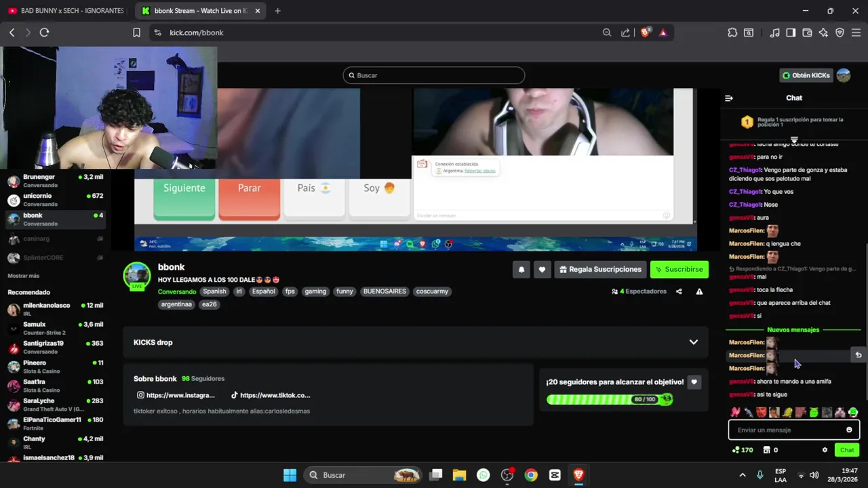Close the bbonk Stream tab

tap(258, 11)
